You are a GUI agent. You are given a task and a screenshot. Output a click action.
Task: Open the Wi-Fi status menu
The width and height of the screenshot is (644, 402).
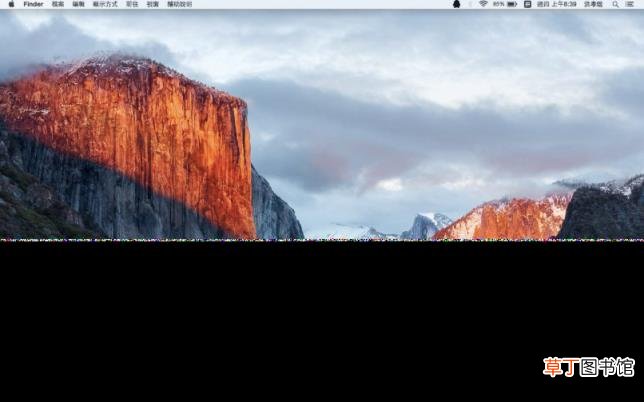coord(483,4)
